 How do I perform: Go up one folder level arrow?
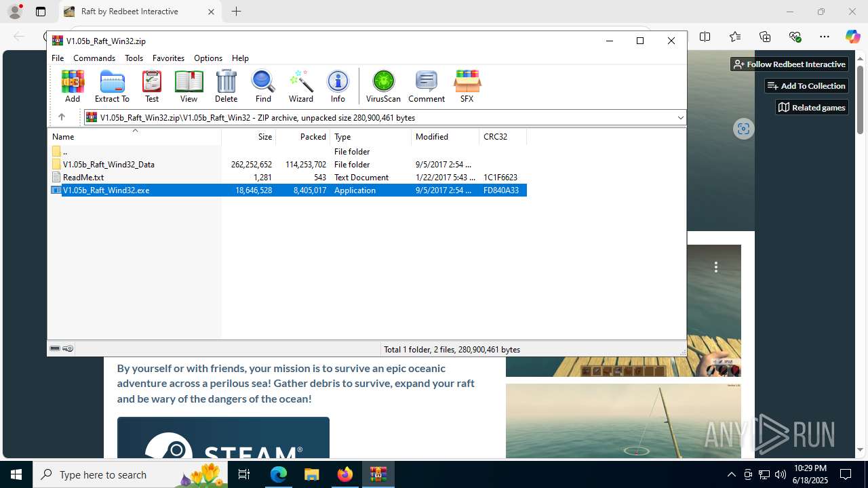(61, 117)
